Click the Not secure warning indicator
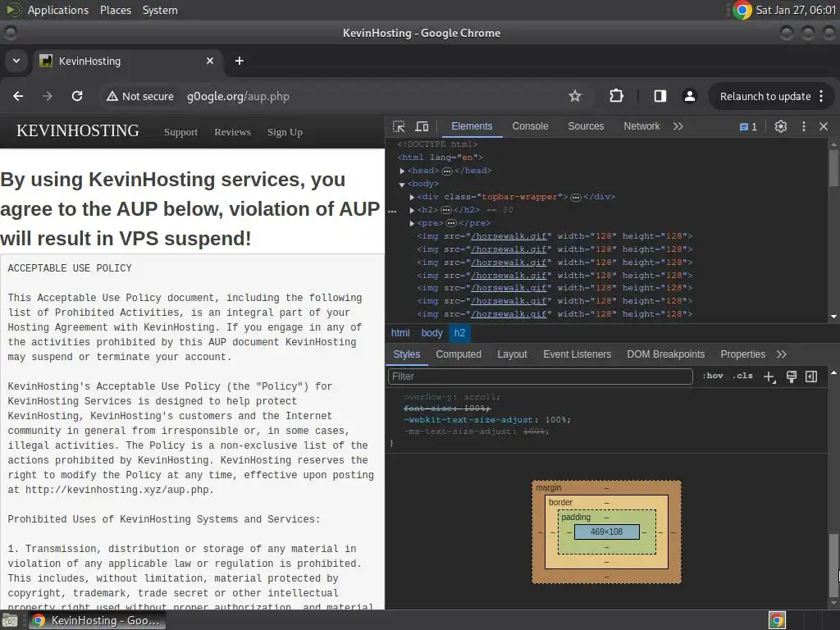 [x=140, y=96]
